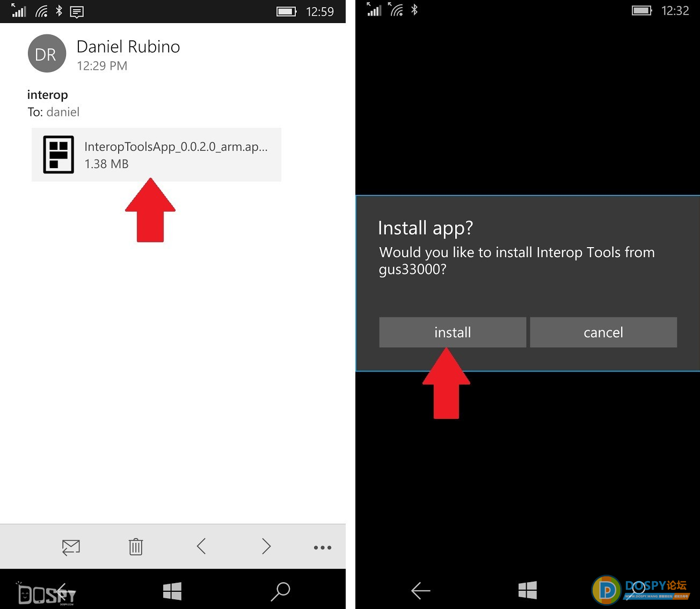
Task: Tap the 12:32 clock on right phone
Action: point(675,11)
